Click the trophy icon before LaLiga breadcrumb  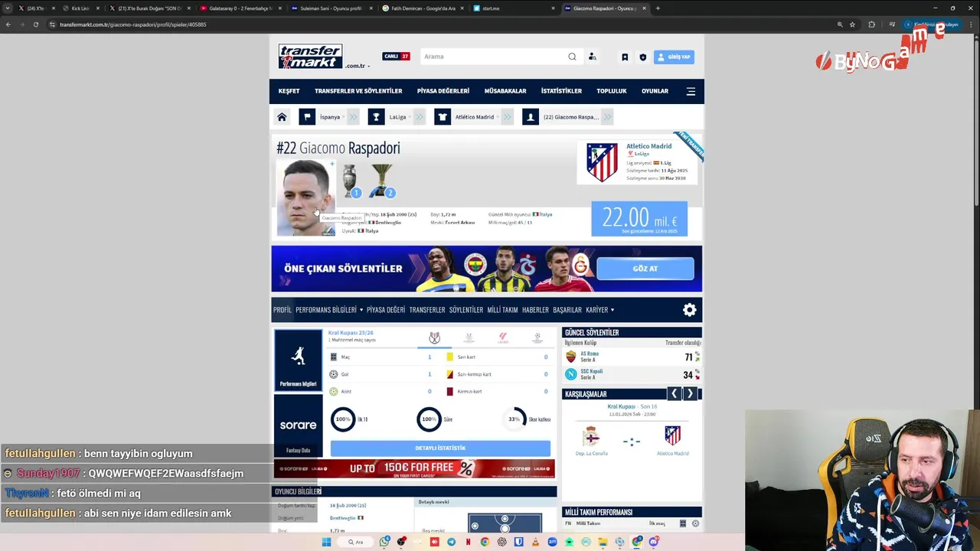pos(376,117)
